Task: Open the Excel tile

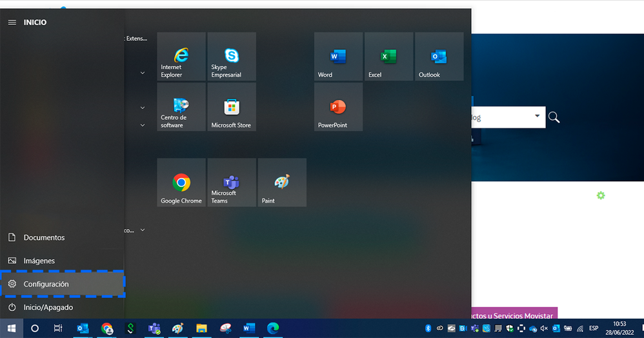Action: [x=388, y=57]
